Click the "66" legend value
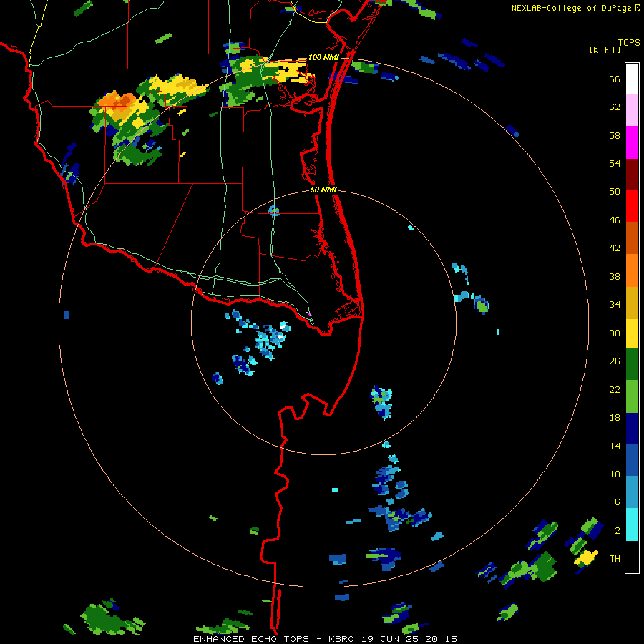Image resolution: width=644 pixels, height=644 pixels. click(x=615, y=79)
